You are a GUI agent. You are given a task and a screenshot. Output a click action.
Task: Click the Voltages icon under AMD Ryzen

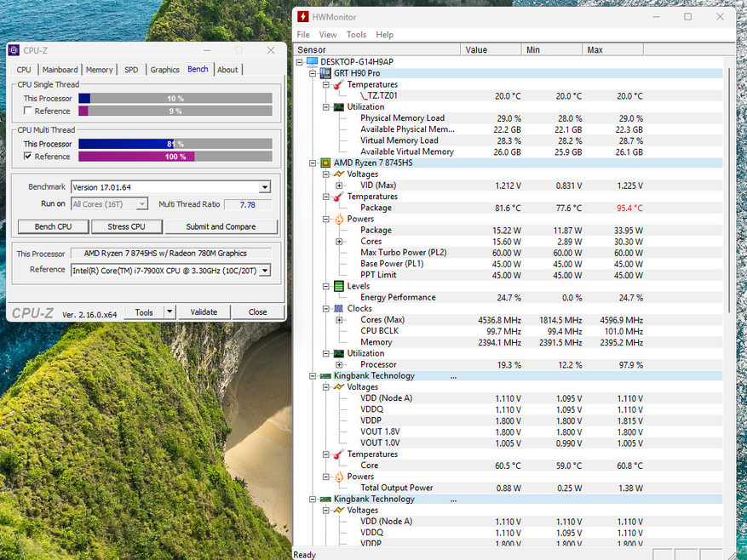click(338, 174)
